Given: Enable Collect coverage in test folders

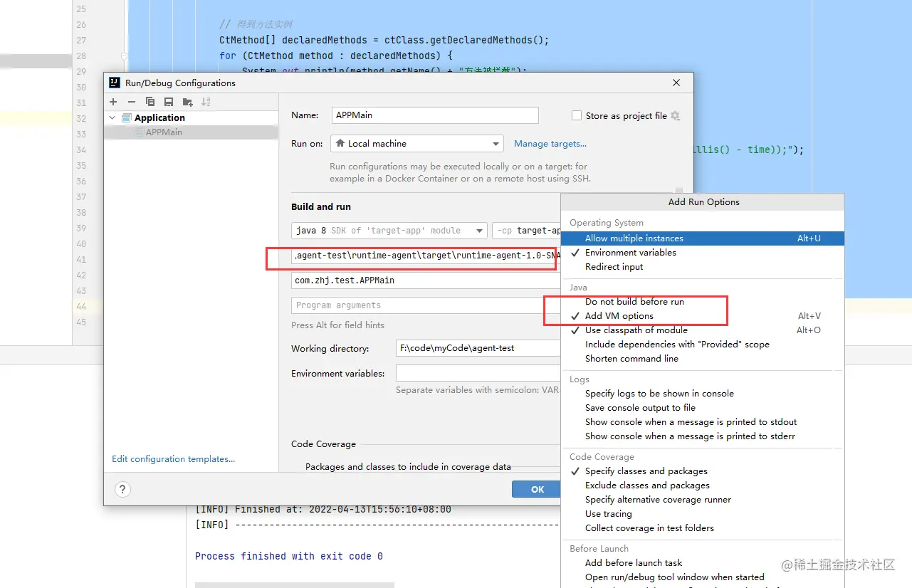Looking at the screenshot, I should 703,528.
